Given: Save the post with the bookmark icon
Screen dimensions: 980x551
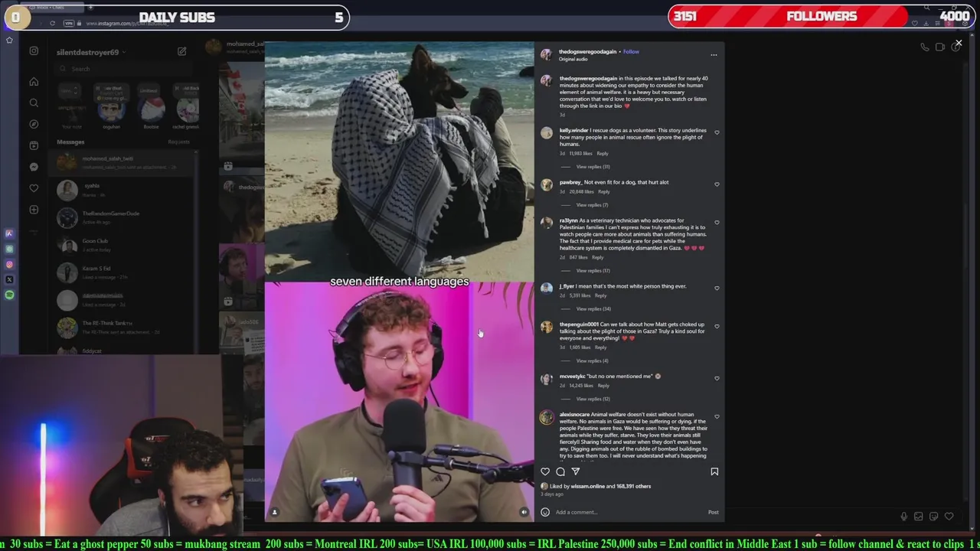Looking at the screenshot, I should point(714,471).
